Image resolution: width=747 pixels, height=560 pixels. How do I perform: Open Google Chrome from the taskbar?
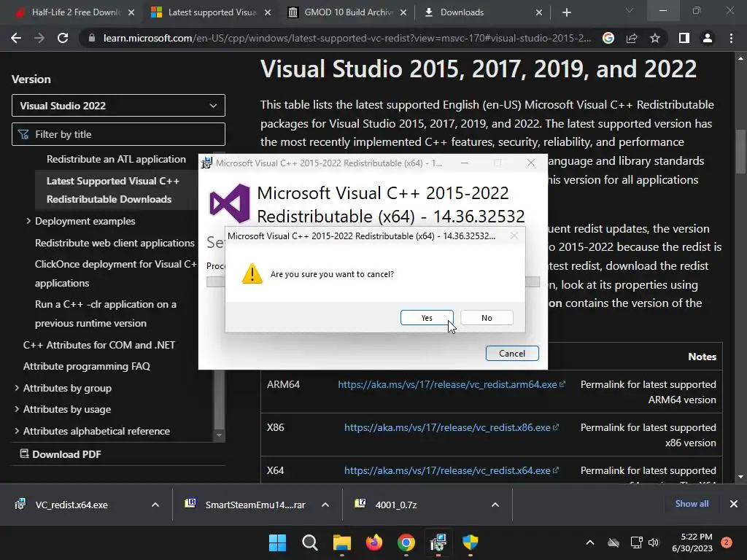coord(406,542)
